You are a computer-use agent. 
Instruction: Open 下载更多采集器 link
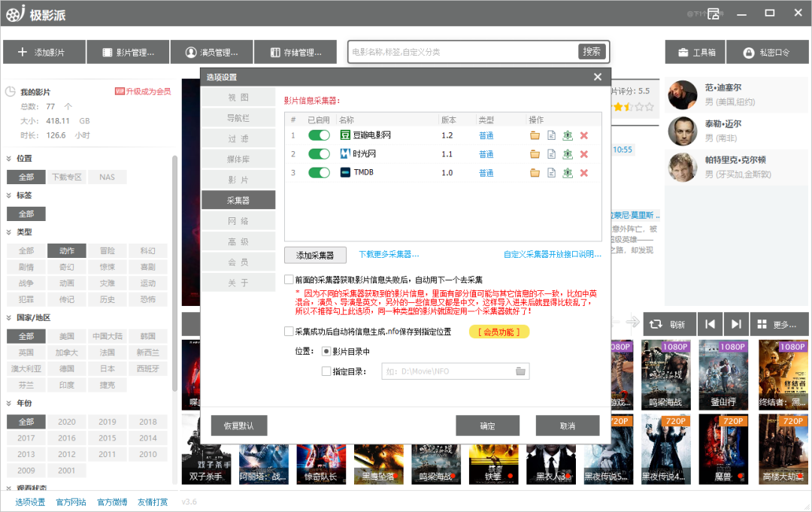coord(389,254)
